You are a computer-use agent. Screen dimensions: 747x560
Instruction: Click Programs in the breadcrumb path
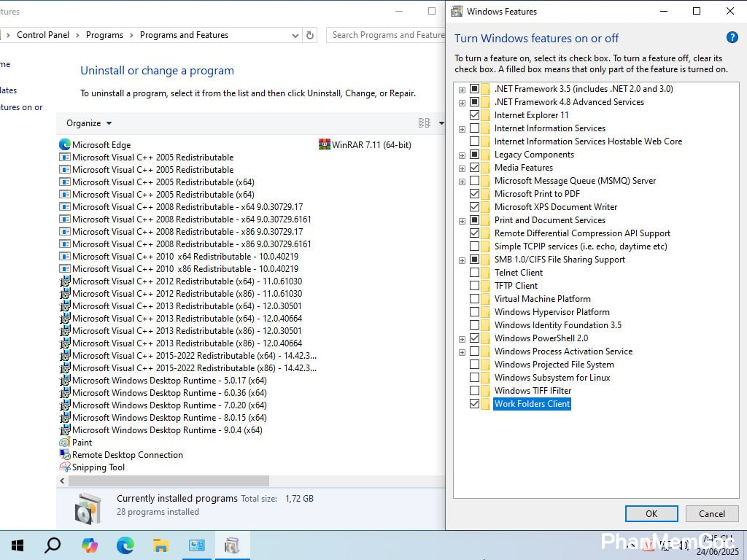[x=104, y=35]
